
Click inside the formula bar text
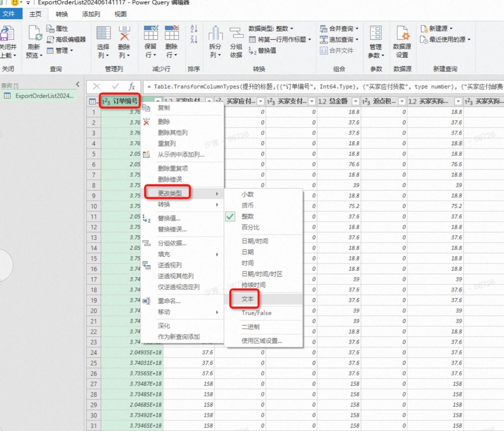pos(323,87)
